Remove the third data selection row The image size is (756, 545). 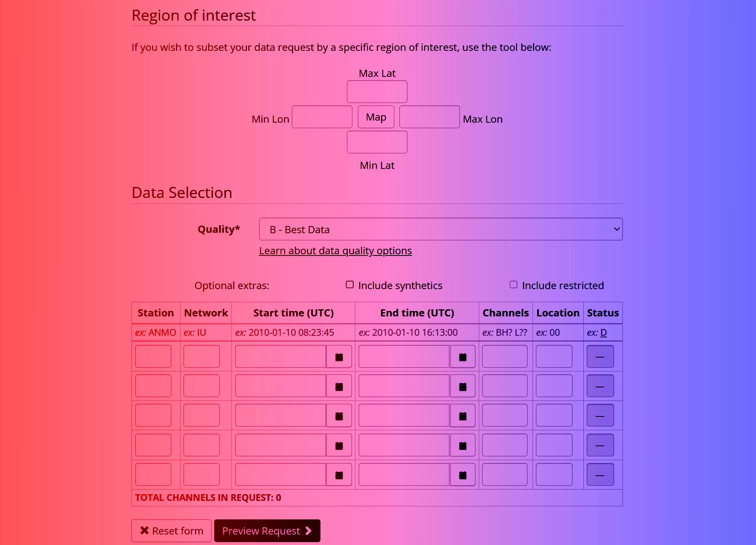pos(600,415)
